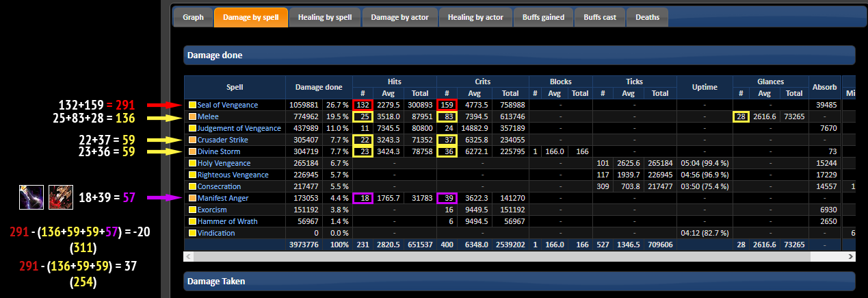The image size is (868, 298).
Task: Select the Deaths tab
Action: pos(647,18)
